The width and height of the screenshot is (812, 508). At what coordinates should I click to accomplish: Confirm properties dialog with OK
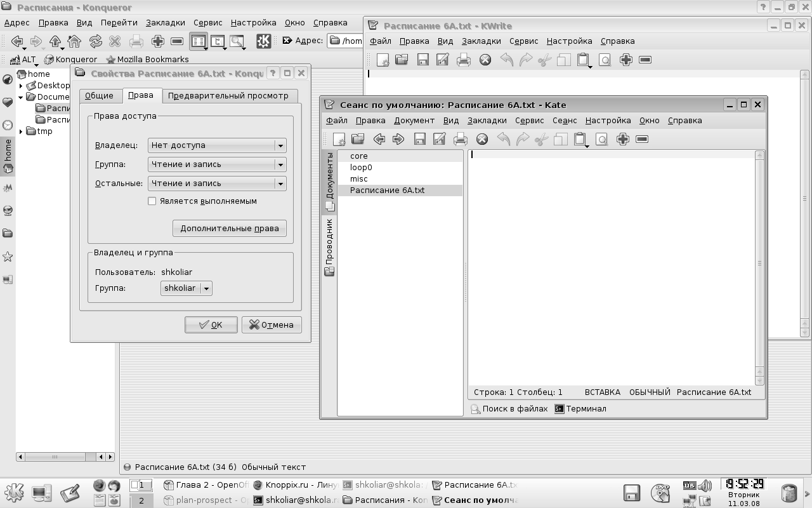211,325
